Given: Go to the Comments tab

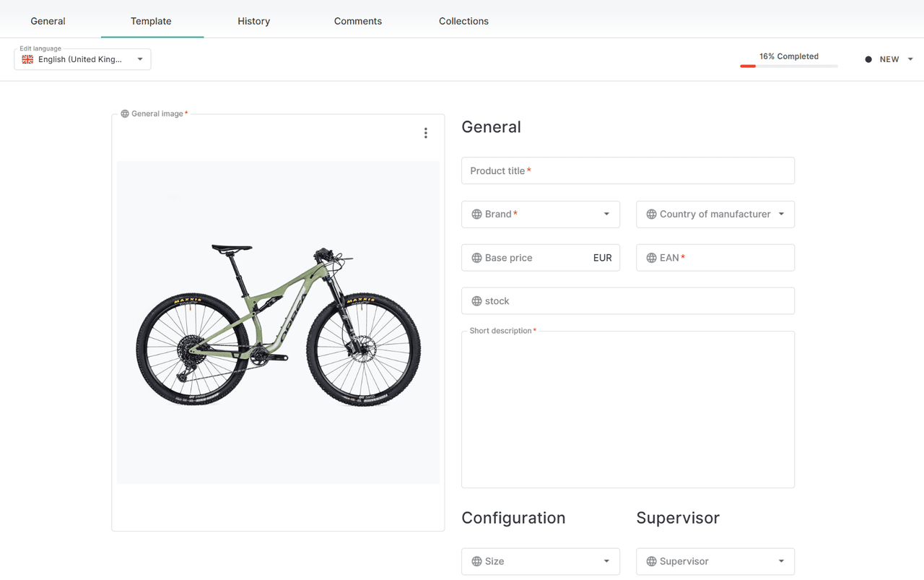Looking at the screenshot, I should 358,21.
